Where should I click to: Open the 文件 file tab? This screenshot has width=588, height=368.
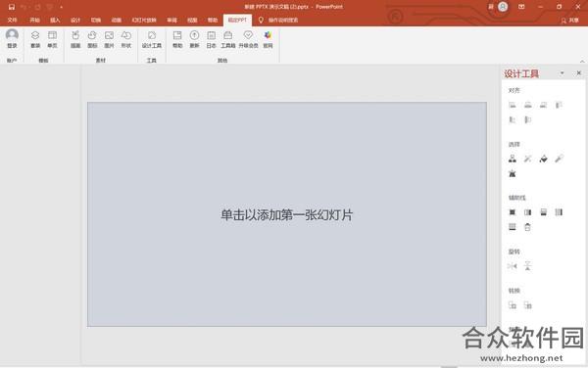(x=12, y=20)
